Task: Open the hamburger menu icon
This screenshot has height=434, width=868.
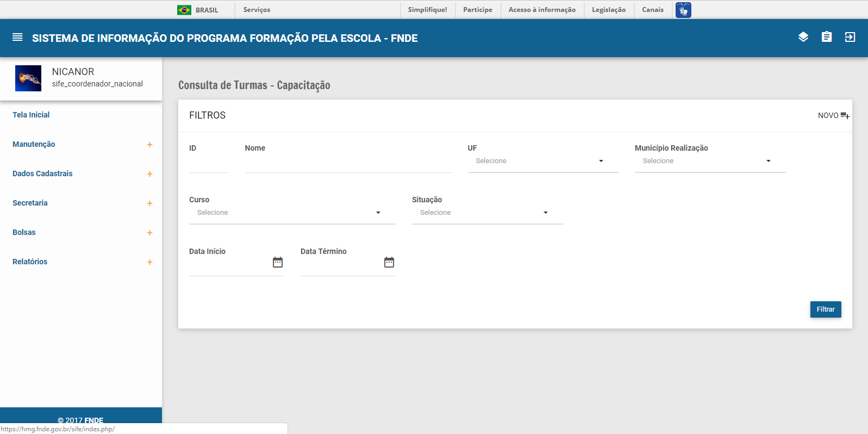Action: 17,38
